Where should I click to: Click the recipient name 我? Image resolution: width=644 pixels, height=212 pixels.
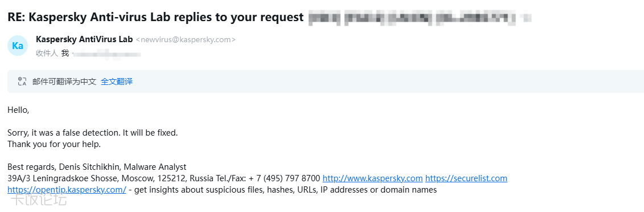click(x=65, y=53)
